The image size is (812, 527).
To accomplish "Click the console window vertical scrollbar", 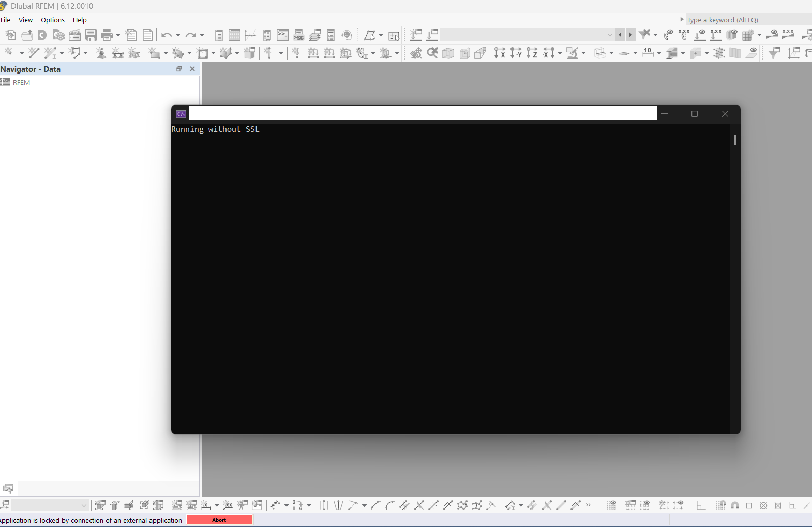I will (x=735, y=140).
